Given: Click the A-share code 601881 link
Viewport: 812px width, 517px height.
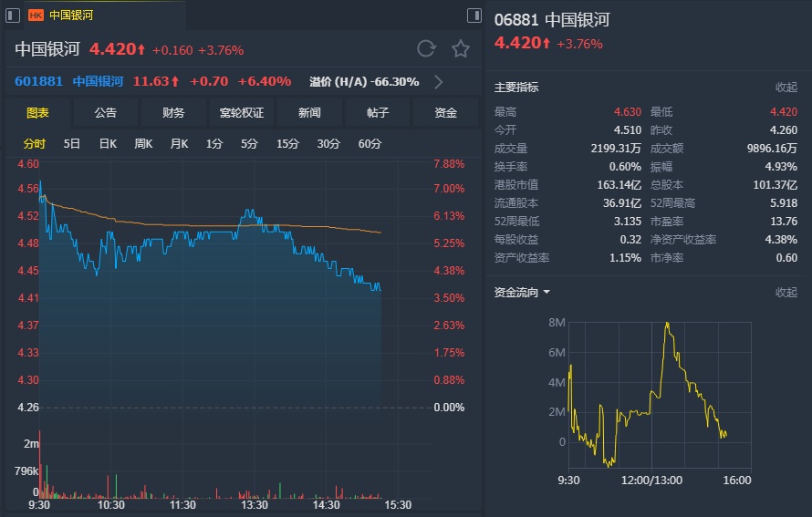Looking at the screenshot, I should [x=39, y=82].
